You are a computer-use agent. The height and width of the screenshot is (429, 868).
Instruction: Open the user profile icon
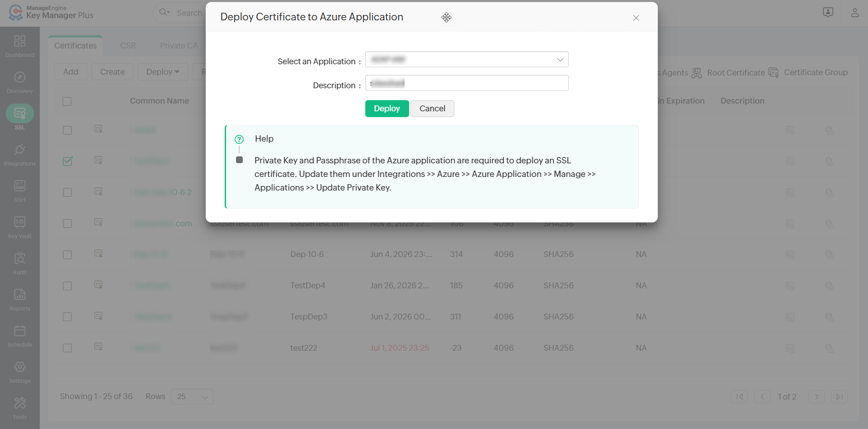click(854, 12)
